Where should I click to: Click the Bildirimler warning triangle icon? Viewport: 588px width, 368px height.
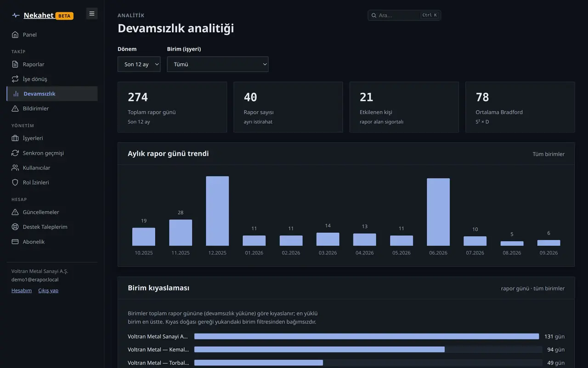pos(15,109)
